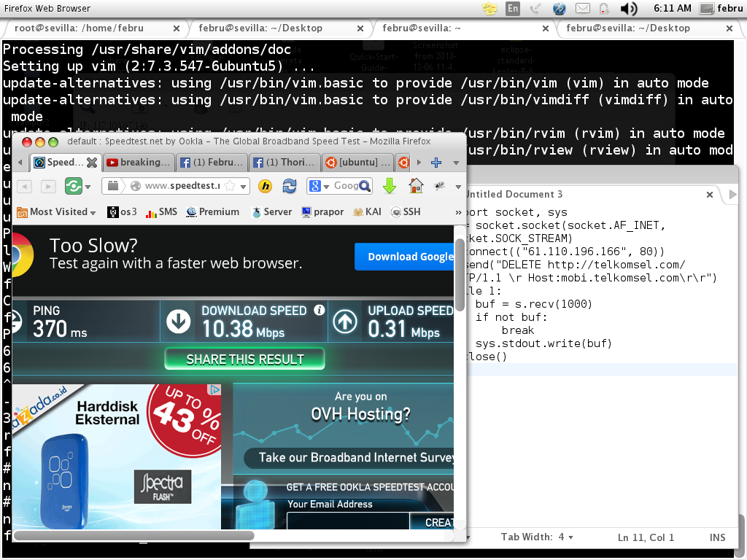
Task: Show more bookmarks with the chevron
Action: click(458, 212)
